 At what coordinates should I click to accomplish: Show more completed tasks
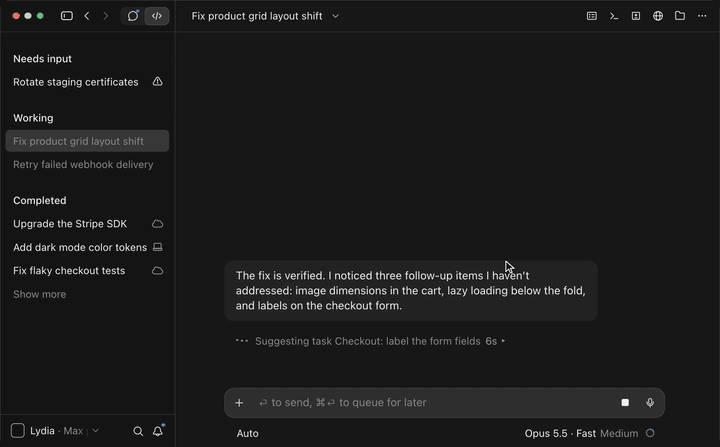39,294
